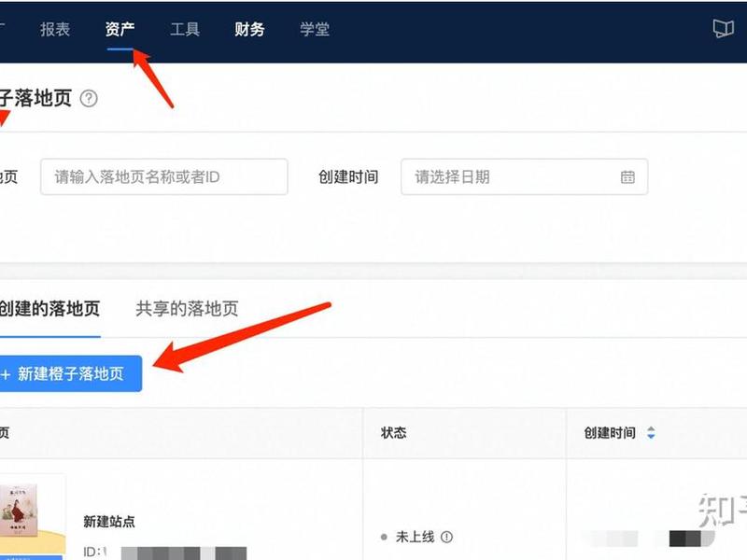Click the info icon next to 未上线 status
The image size is (747, 560).
tap(446, 538)
